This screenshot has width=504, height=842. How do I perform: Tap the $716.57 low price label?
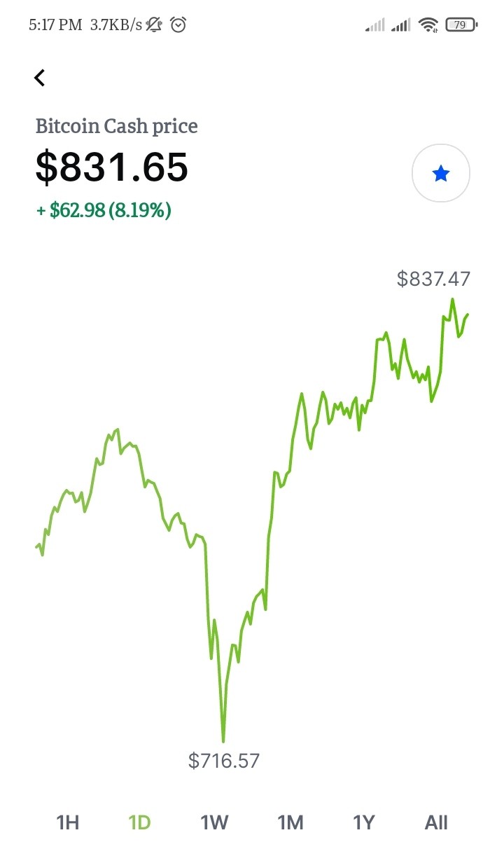tap(224, 760)
